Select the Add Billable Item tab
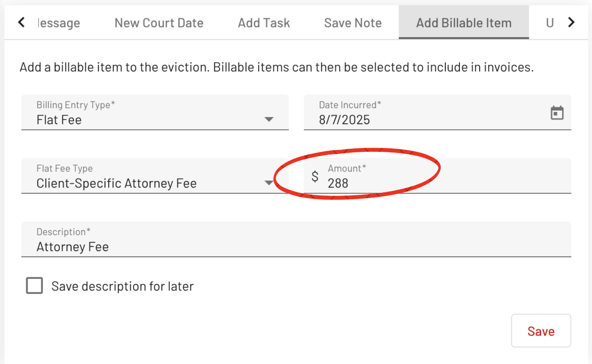Screen dimensions: 592x364 (464, 23)
